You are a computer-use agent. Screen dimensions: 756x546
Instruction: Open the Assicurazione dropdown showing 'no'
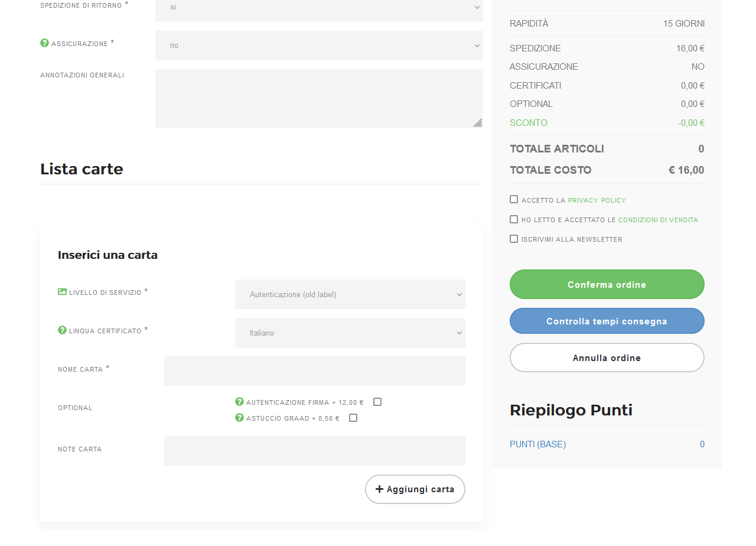point(319,45)
